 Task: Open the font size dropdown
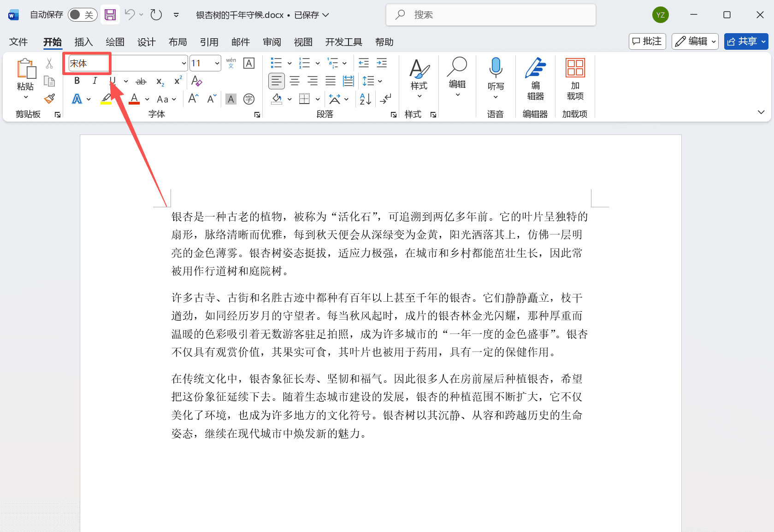(x=217, y=63)
